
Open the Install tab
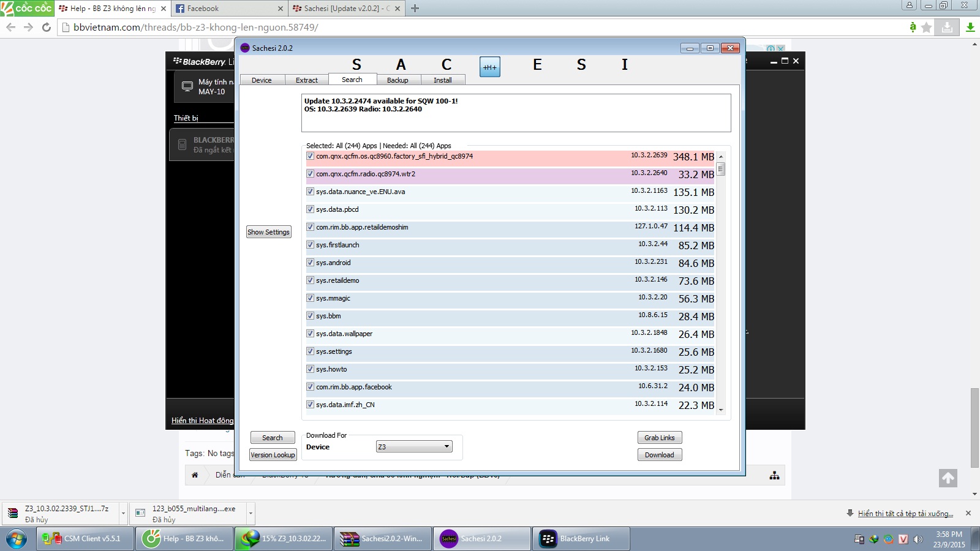[443, 80]
